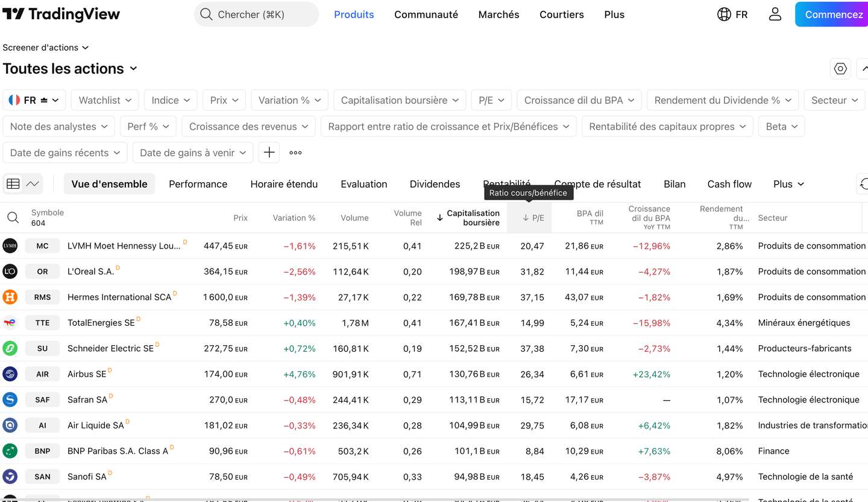Open the Plus tabs dropdown

tap(788, 184)
